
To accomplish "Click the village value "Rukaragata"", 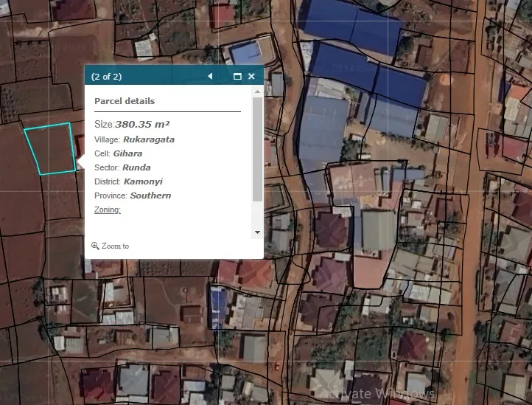I will (149, 139).
